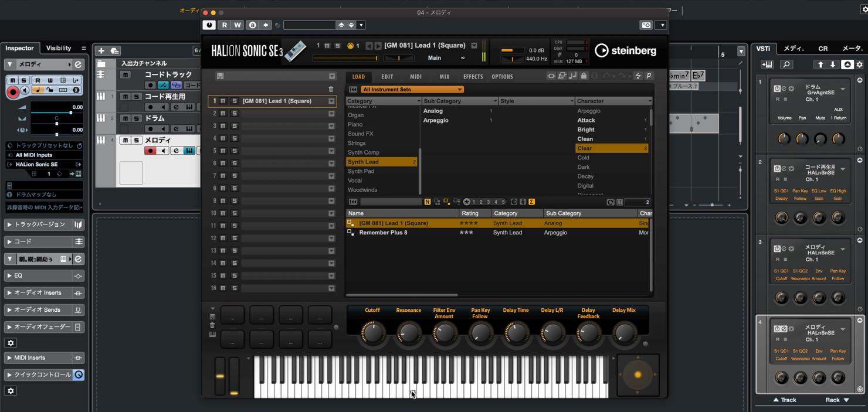Open All Instrument Sets dropdown

(x=412, y=90)
